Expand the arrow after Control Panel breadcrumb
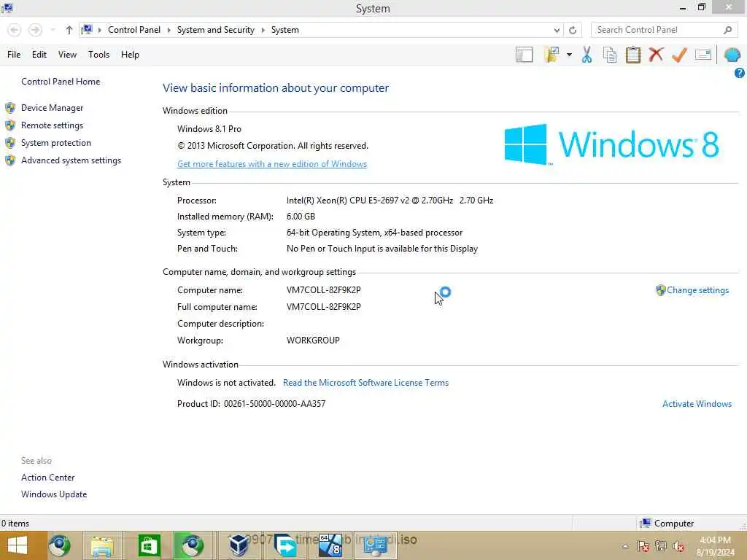This screenshot has width=747, height=560. coord(169,30)
